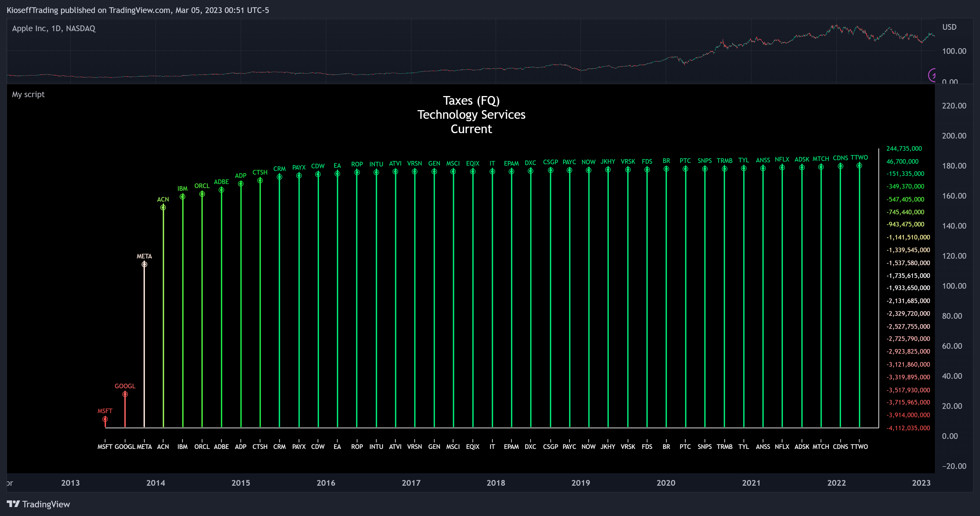Click the ADSK label on the bottom ticker axis
This screenshot has height=516, width=980.
tap(802, 447)
